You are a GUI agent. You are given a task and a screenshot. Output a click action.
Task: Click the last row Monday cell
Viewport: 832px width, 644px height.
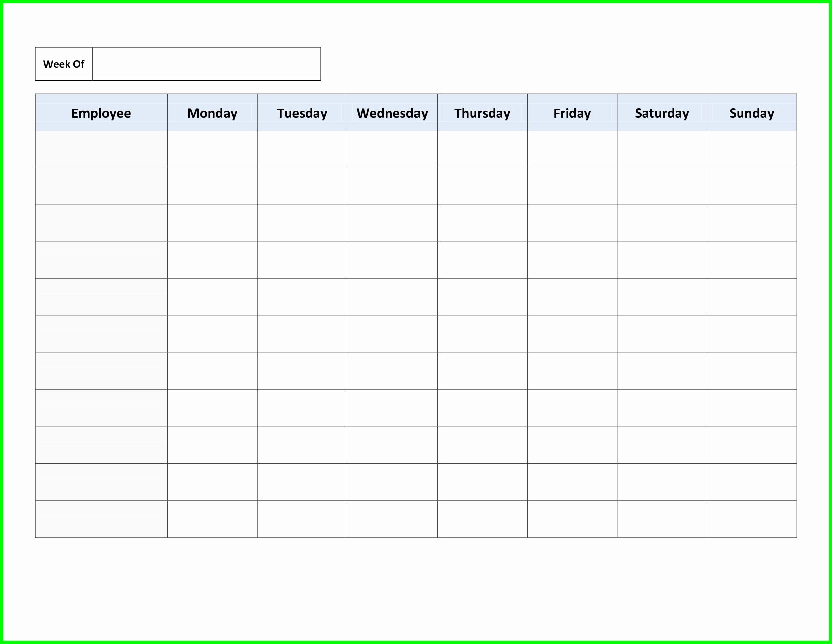(x=212, y=519)
